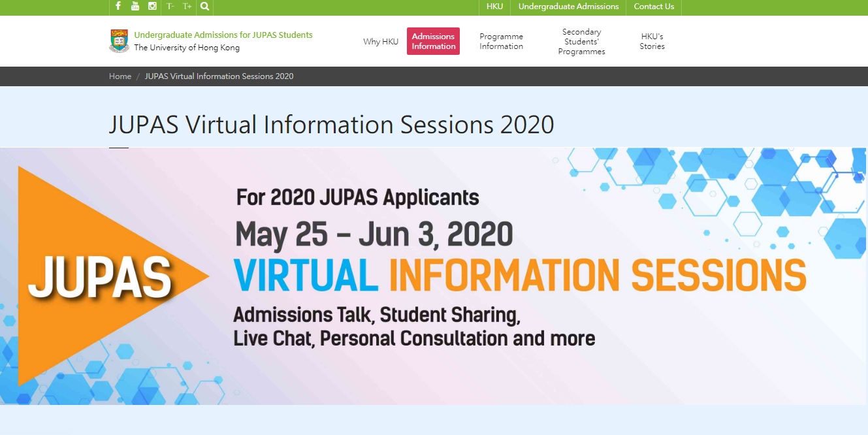Decrease font size with T- icon
Viewport: 868px width, 435px height.
pyautogui.click(x=170, y=7)
